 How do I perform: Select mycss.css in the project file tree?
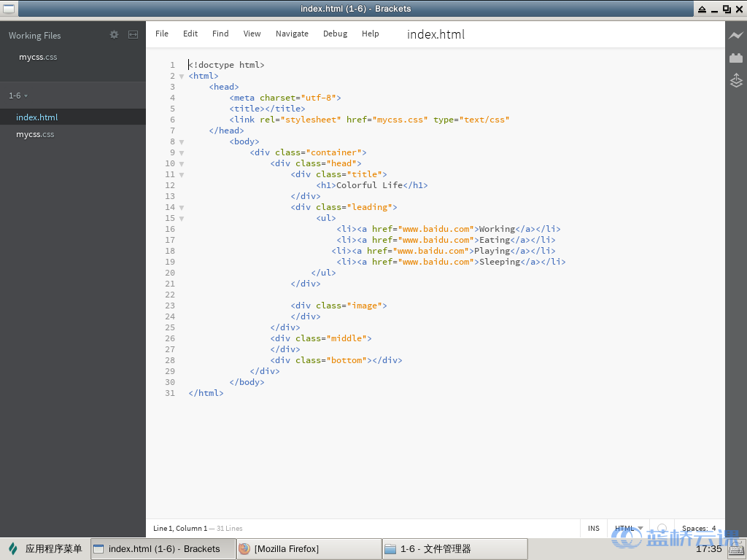(x=35, y=134)
